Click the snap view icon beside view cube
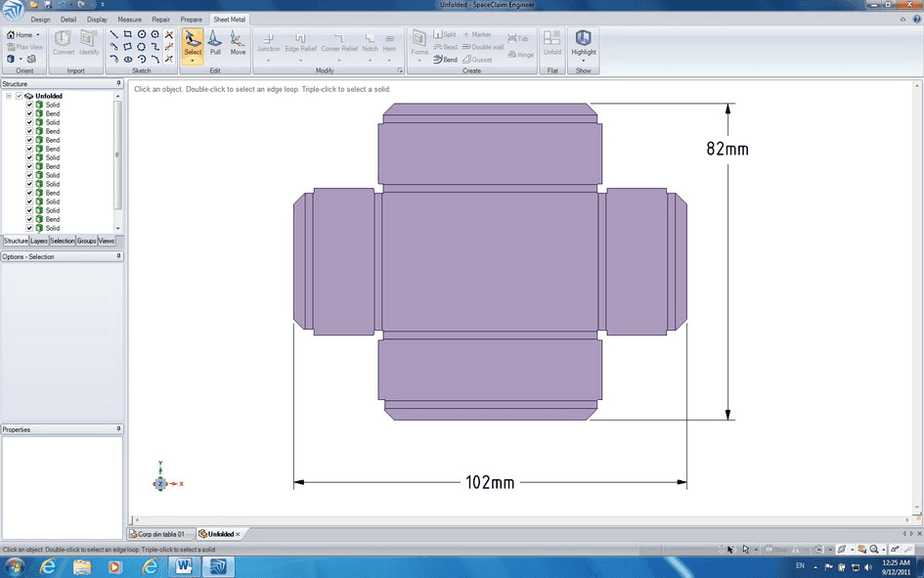The height and width of the screenshot is (578, 924). click(32, 59)
